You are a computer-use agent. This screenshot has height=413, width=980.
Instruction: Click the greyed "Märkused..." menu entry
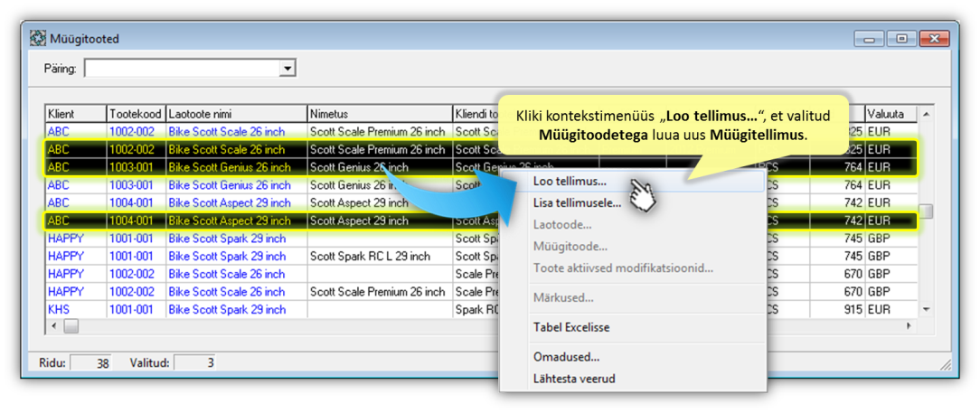(x=563, y=297)
